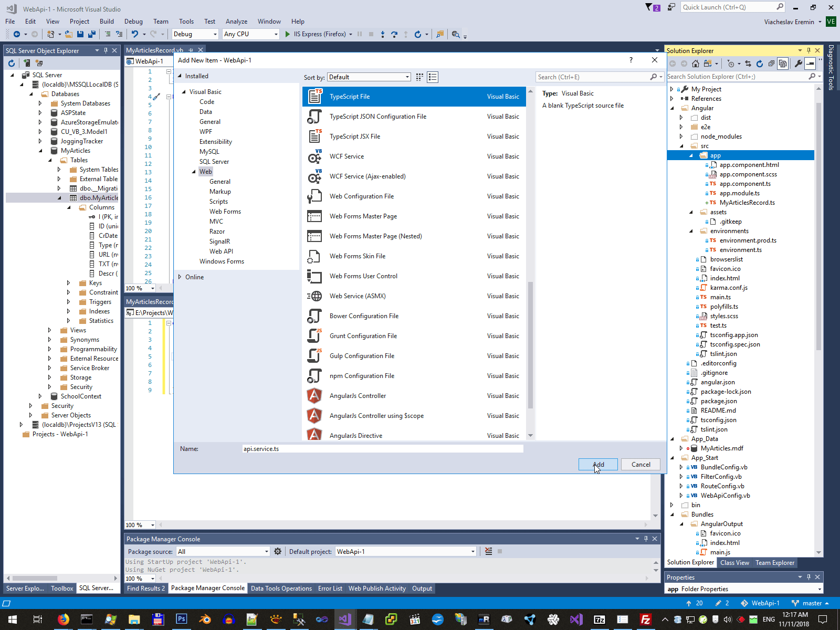The width and height of the screenshot is (840, 630).
Task: Click Home icon in Solution Explorer toolbar
Action: [696, 64]
